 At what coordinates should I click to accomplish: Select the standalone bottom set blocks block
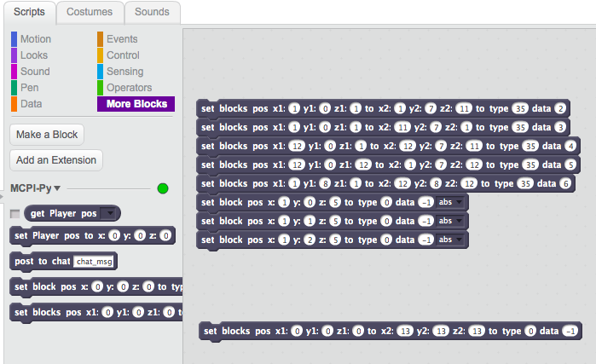pyautogui.click(x=390, y=332)
